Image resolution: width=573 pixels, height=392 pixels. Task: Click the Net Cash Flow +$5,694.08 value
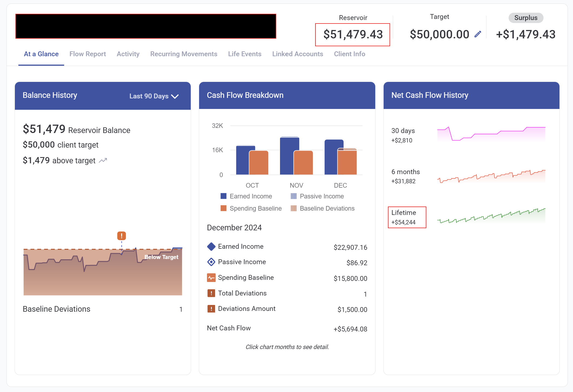(350, 329)
